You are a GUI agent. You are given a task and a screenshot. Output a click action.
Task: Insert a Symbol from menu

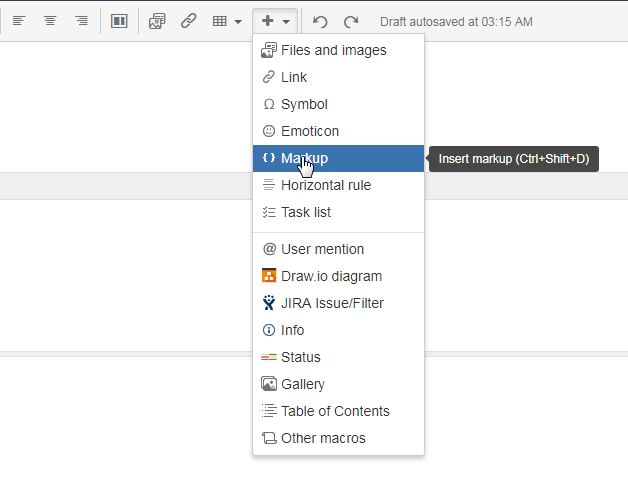pyautogui.click(x=338, y=104)
